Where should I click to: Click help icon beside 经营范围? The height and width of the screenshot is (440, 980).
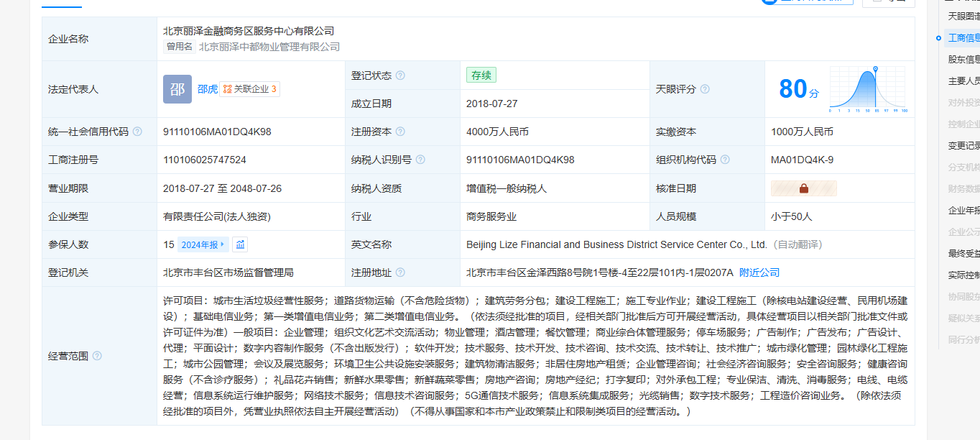tap(97, 356)
